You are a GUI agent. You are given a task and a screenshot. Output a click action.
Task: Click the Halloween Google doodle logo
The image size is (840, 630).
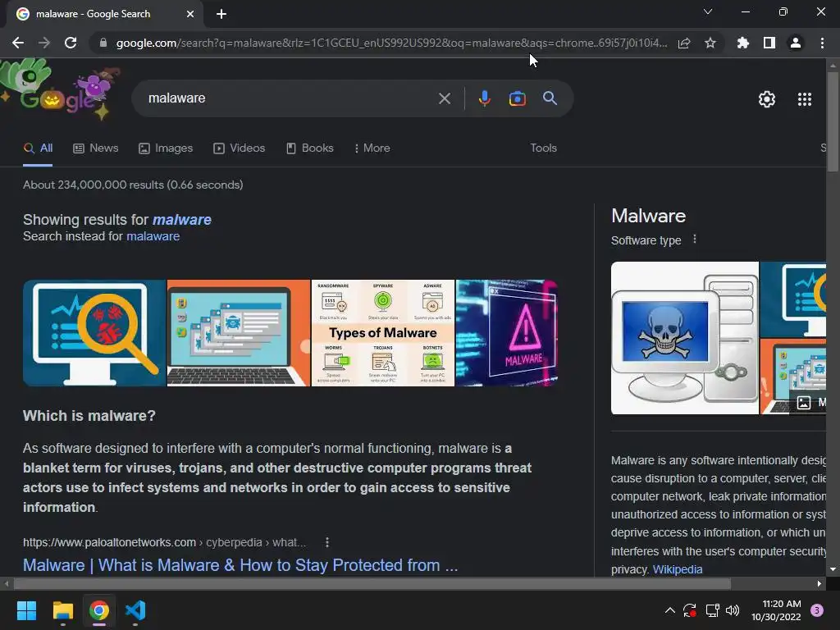(61, 90)
